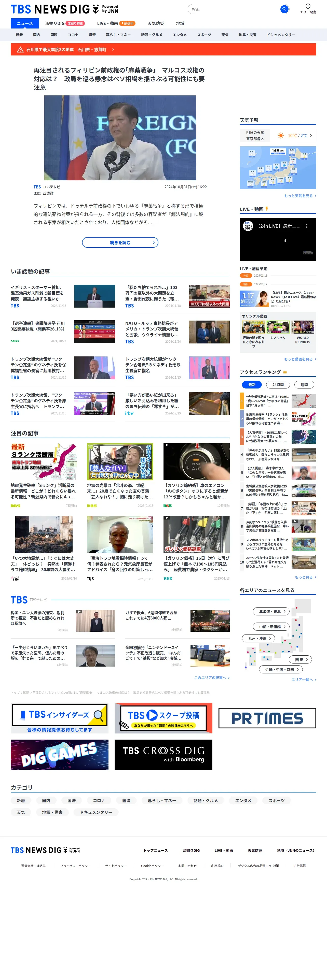
Task: Open the 石川県 earthquake alert banner
Action: (x=163, y=49)
